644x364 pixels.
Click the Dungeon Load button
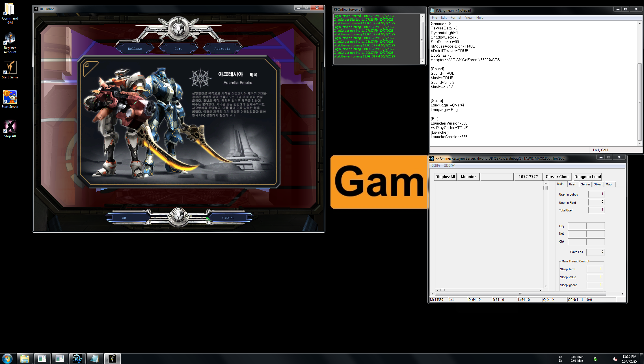pyautogui.click(x=587, y=177)
